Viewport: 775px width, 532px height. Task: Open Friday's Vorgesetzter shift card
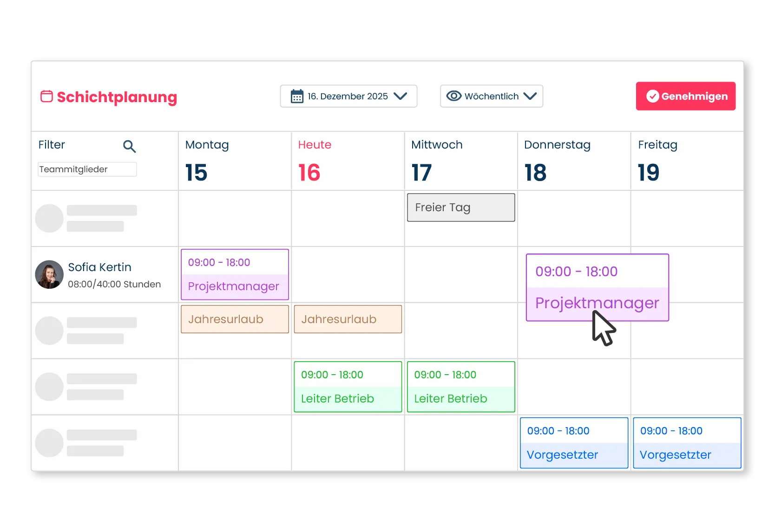click(x=687, y=443)
